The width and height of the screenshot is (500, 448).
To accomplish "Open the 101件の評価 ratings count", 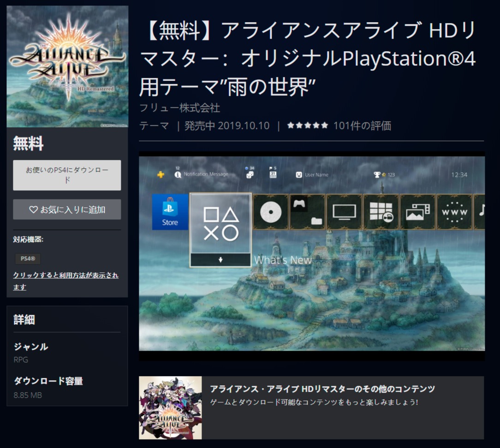I will coord(362,125).
